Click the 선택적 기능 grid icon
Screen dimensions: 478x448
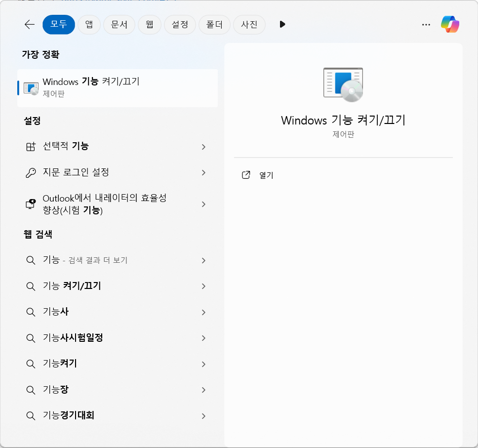(x=31, y=147)
